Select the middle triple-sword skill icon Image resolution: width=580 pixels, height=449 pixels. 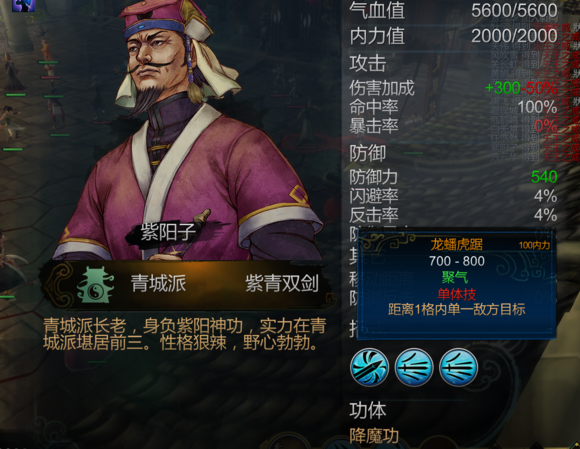click(414, 367)
